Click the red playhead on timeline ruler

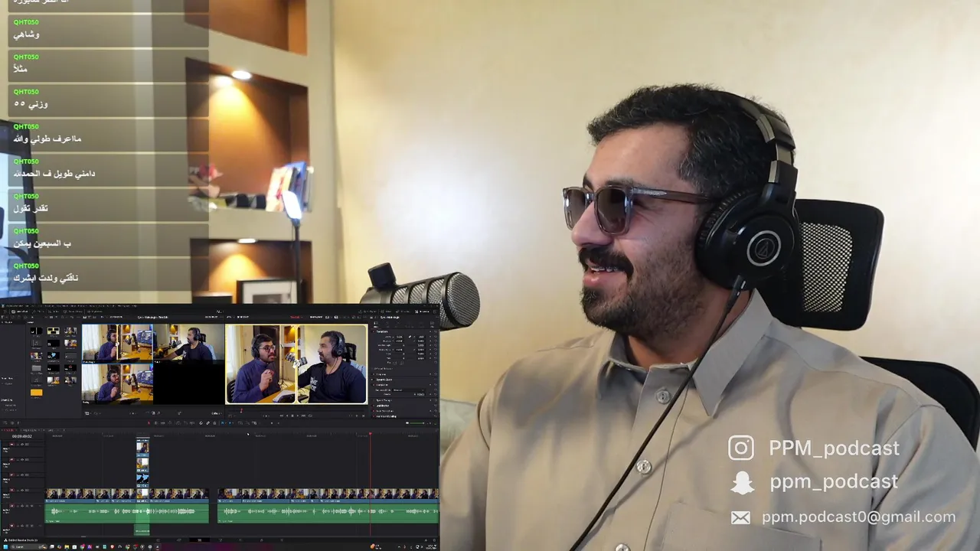370,435
